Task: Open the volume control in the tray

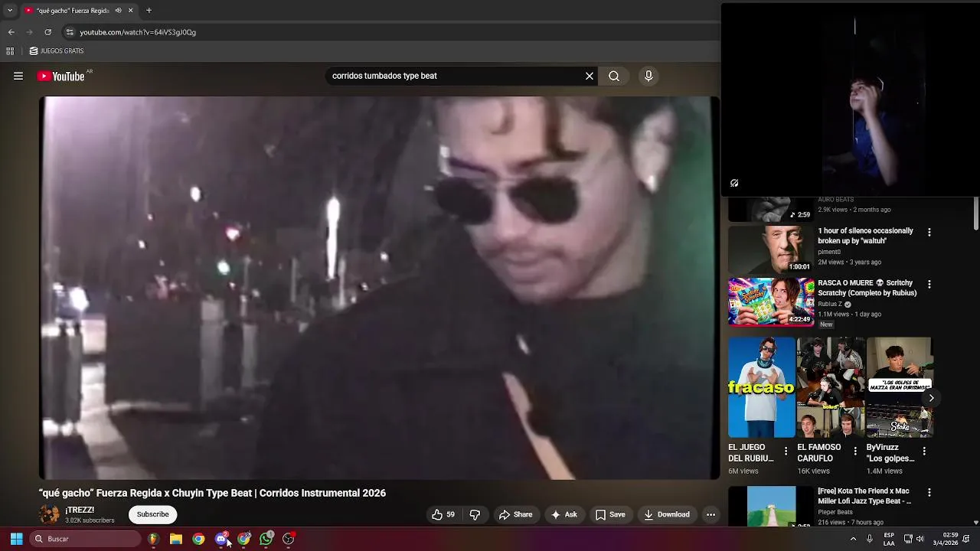Action: tap(920, 539)
